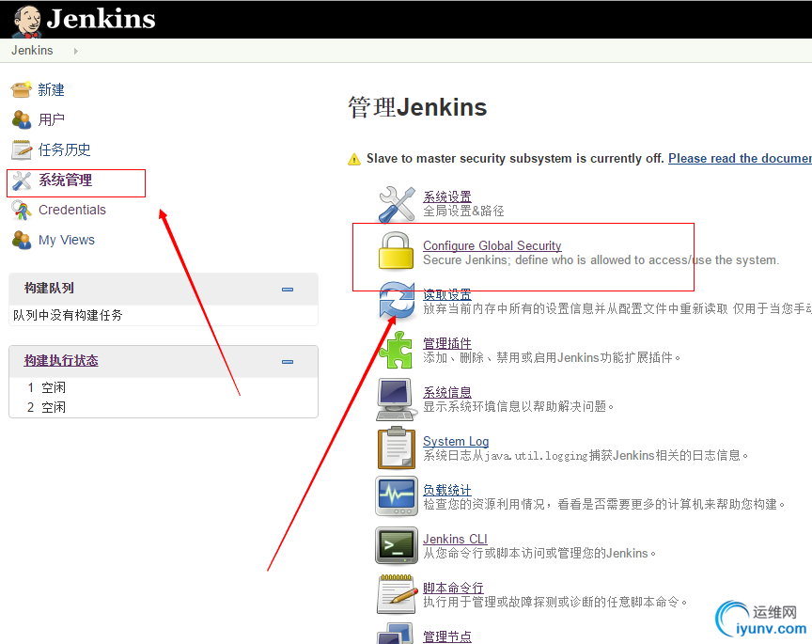
Task: Click the Jenkins CLI terminal icon
Action: pos(397,545)
